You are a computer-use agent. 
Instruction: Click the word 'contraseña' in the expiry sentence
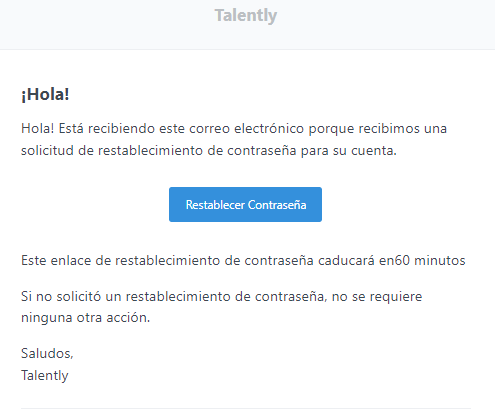coord(279,260)
